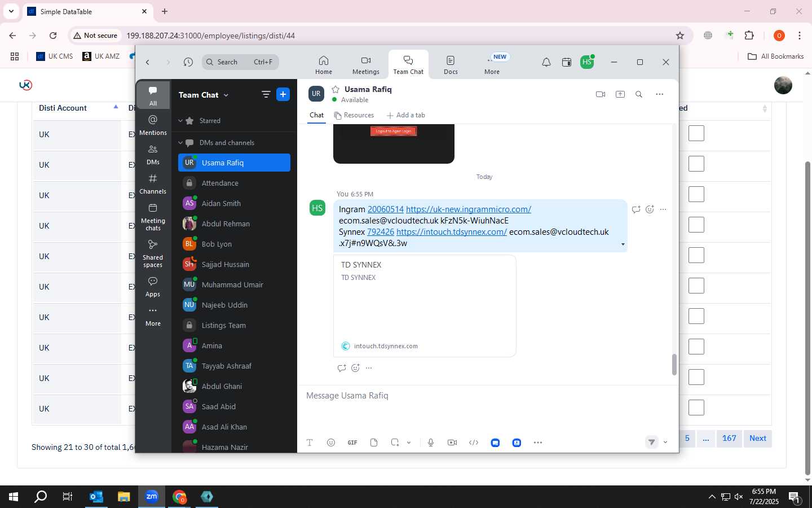The image size is (812, 508).
Task: Star the Usama Rafiq contact
Action: 336,89
